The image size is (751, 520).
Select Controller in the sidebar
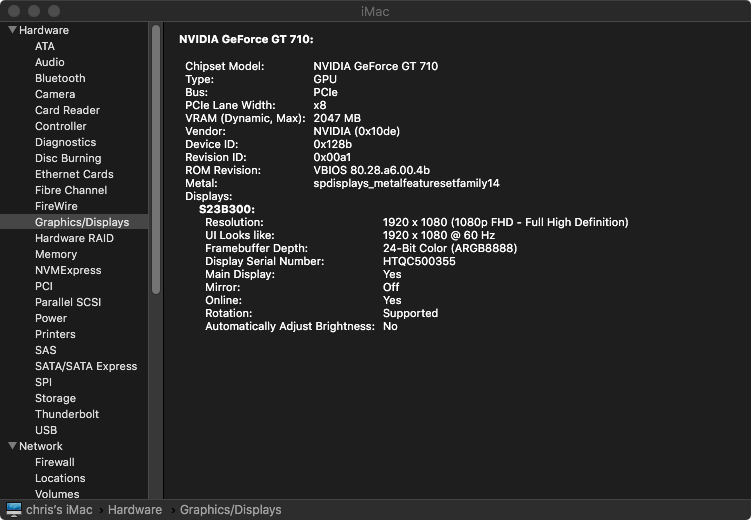click(60, 126)
